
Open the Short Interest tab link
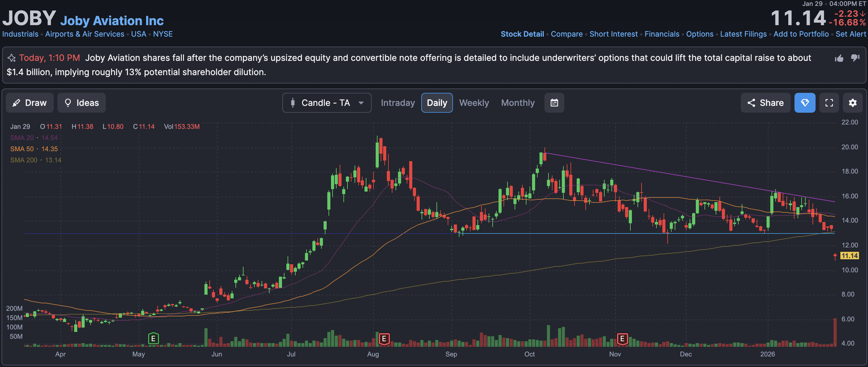point(613,34)
